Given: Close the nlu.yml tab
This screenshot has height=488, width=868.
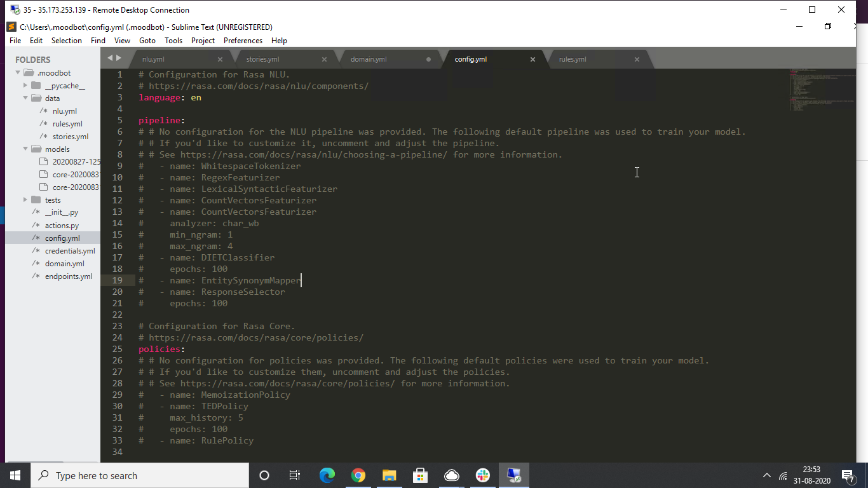Looking at the screenshot, I should [x=220, y=59].
